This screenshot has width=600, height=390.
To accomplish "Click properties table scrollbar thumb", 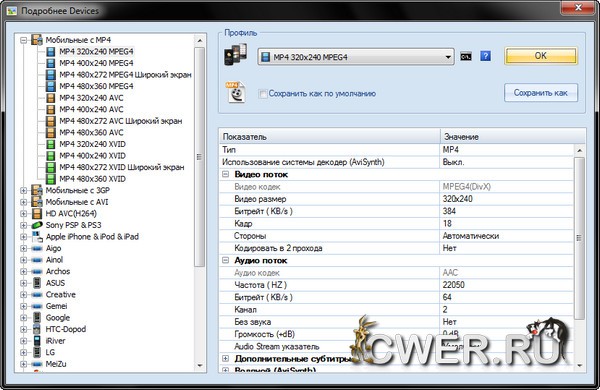I will coord(579,238).
